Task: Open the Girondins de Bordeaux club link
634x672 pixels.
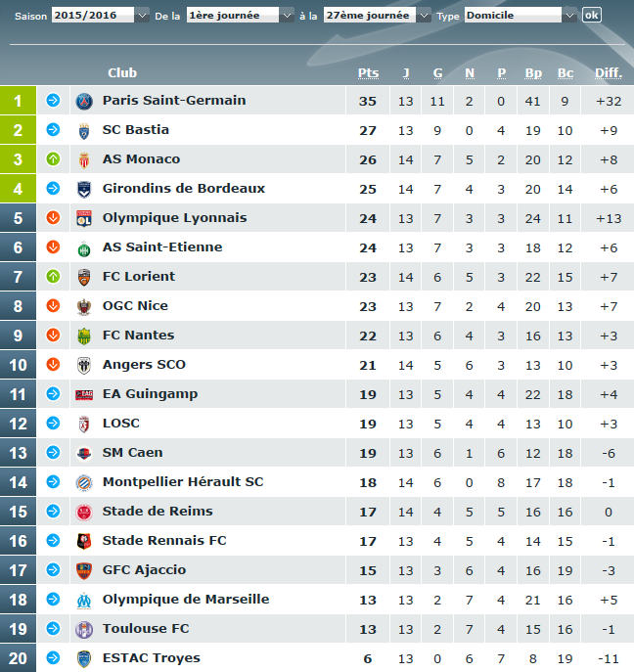Action: pos(184,189)
